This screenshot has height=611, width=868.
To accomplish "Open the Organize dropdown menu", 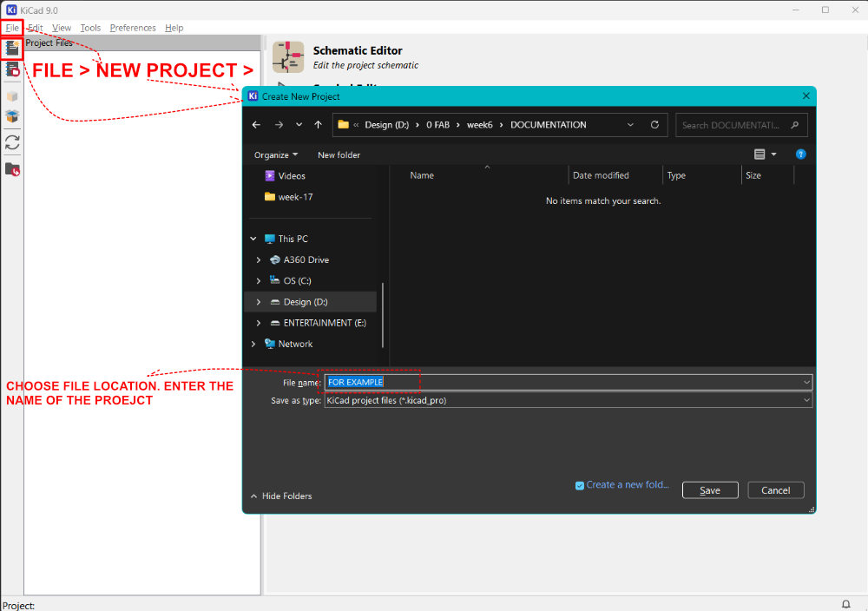I will 276,155.
